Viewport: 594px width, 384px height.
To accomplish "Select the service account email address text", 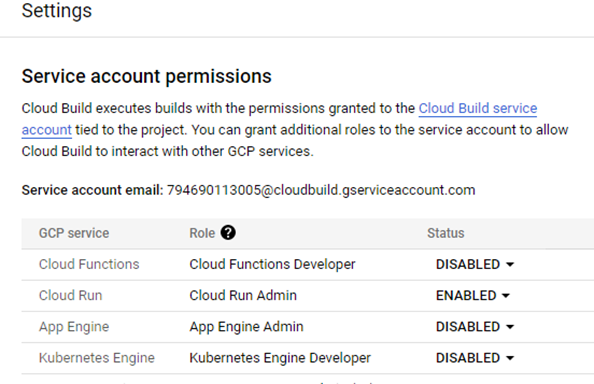I will point(321,190).
